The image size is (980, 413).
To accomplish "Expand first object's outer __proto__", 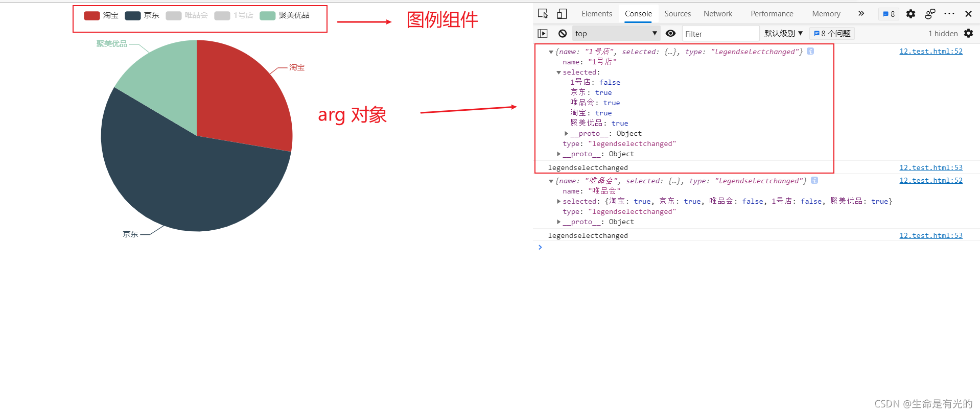I will (558, 154).
